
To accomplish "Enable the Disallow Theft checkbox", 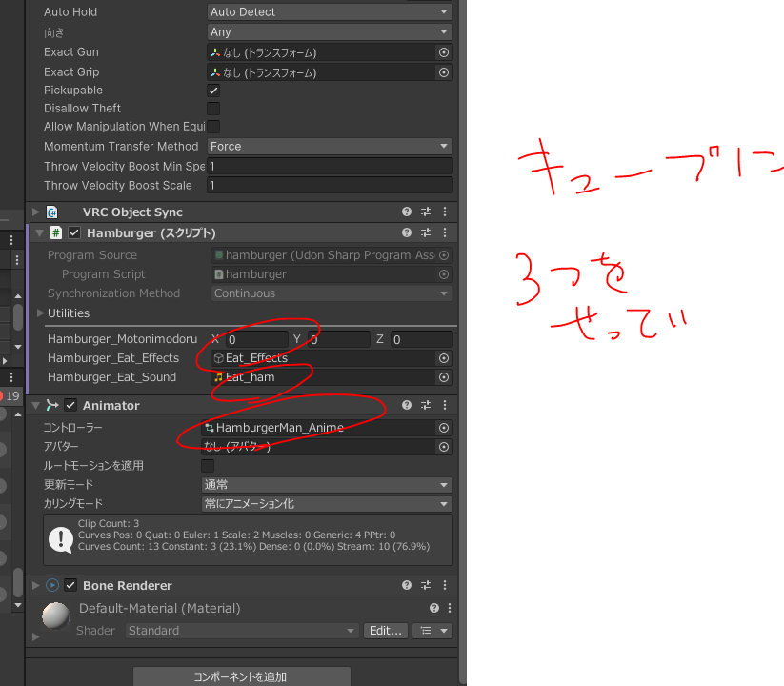I will [213, 109].
